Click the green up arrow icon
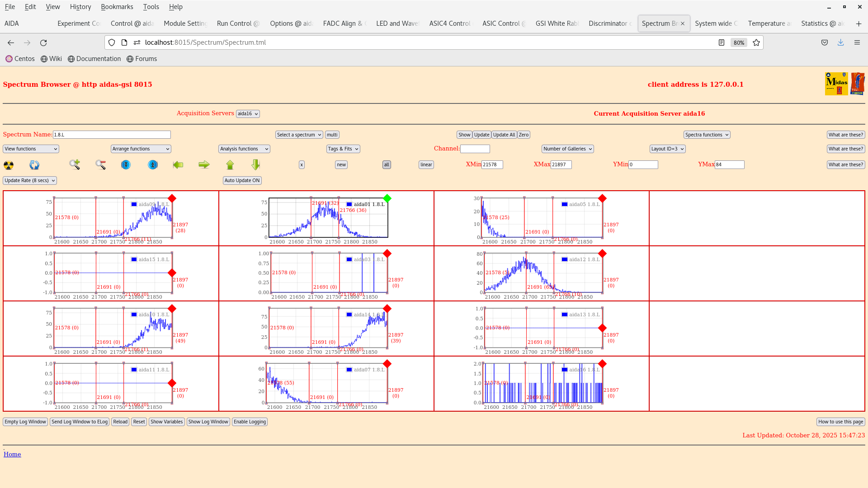Viewport: 868px width, 488px height. [x=230, y=165]
